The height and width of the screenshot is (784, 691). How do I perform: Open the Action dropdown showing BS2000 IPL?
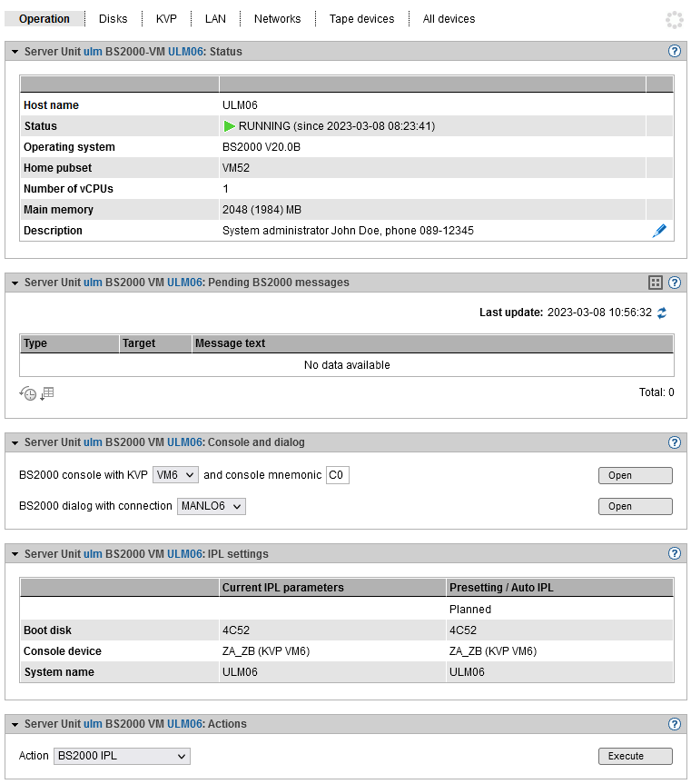[122, 756]
